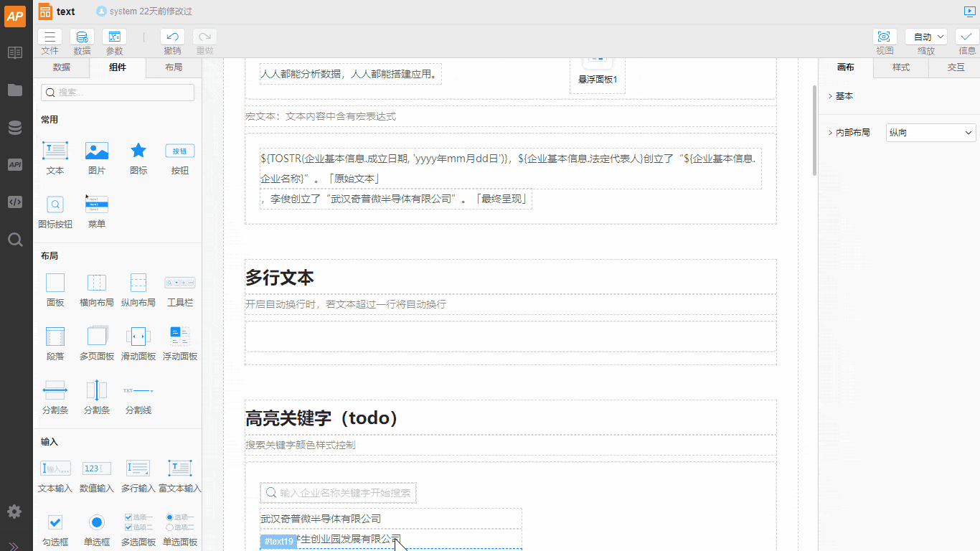980x551 pixels.
Task: Click the component search field
Action: (118, 93)
